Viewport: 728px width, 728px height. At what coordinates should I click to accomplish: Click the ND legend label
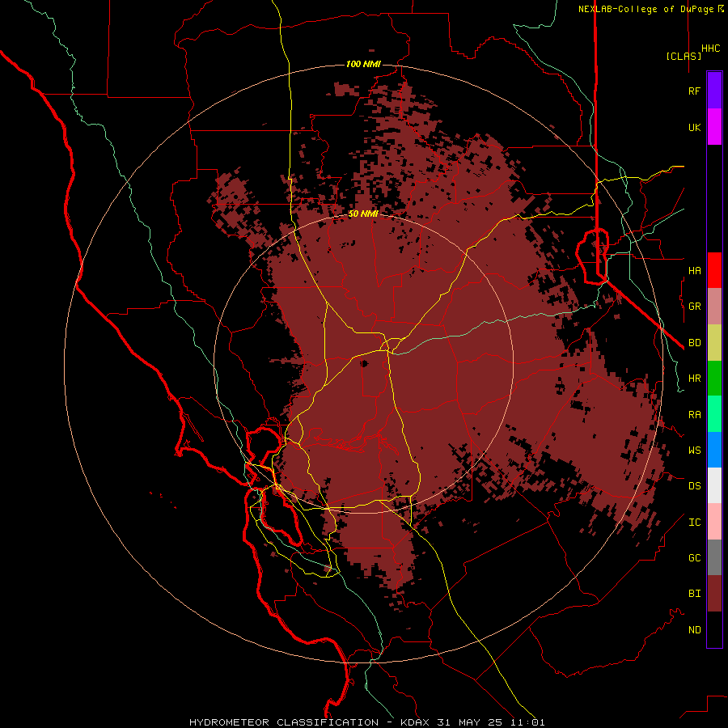tap(694, 630)
